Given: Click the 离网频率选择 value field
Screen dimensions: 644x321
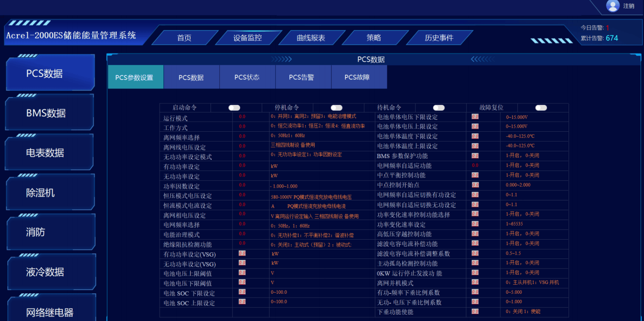Looking at the screenshot, I should pyautogui.click(x=242, y=136).
